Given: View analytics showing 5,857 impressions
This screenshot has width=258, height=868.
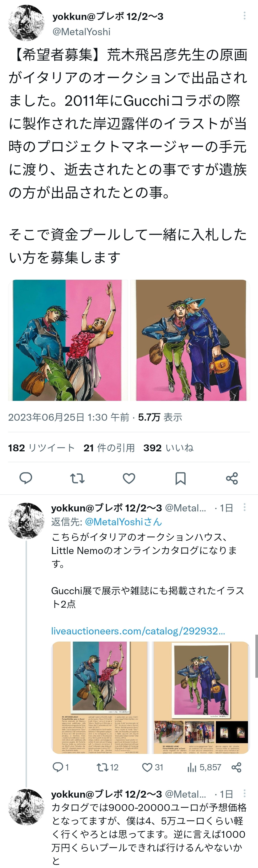Looking at the screenshot, I should pos(204,767).
